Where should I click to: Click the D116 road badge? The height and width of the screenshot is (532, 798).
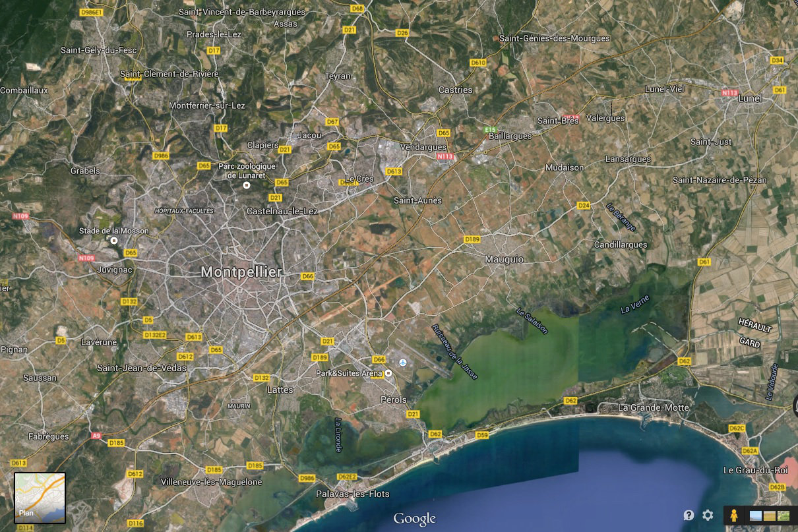point(135,523)
